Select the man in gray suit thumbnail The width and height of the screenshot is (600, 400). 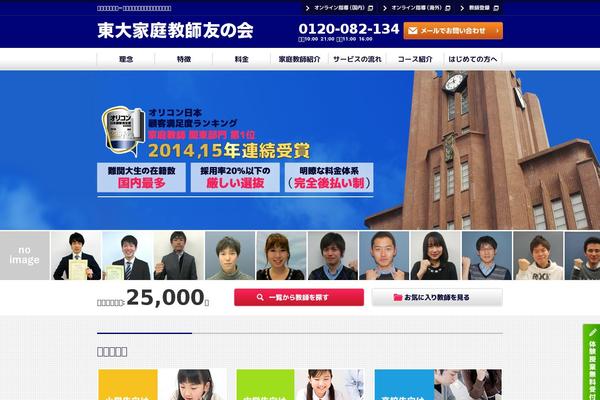pos(178,255)
